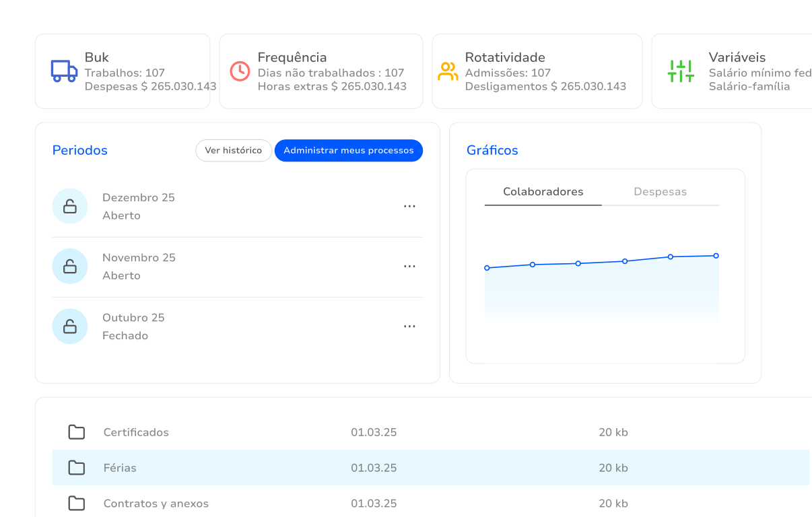
Task: Select the Dezembro 25 period label
Action: pyautogui.click(x=139, y=198)
